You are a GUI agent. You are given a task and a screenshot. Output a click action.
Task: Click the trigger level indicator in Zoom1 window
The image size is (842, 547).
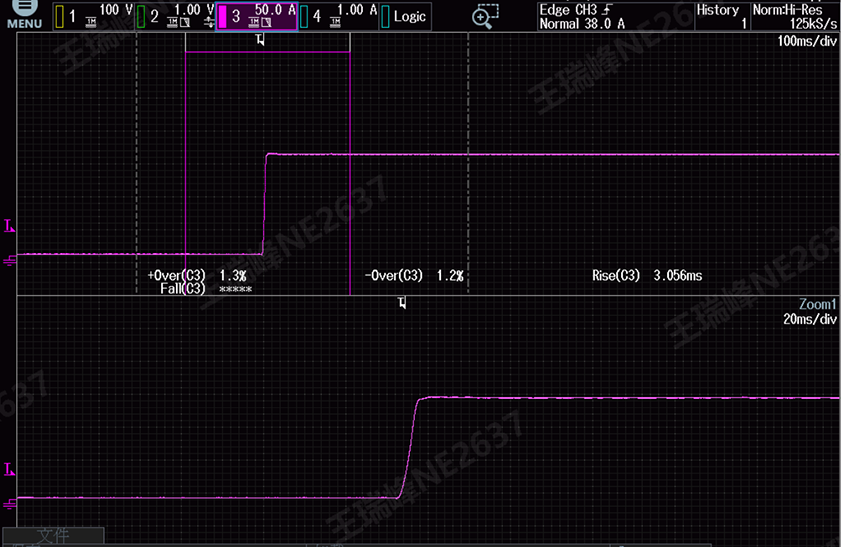click(10, 469)
